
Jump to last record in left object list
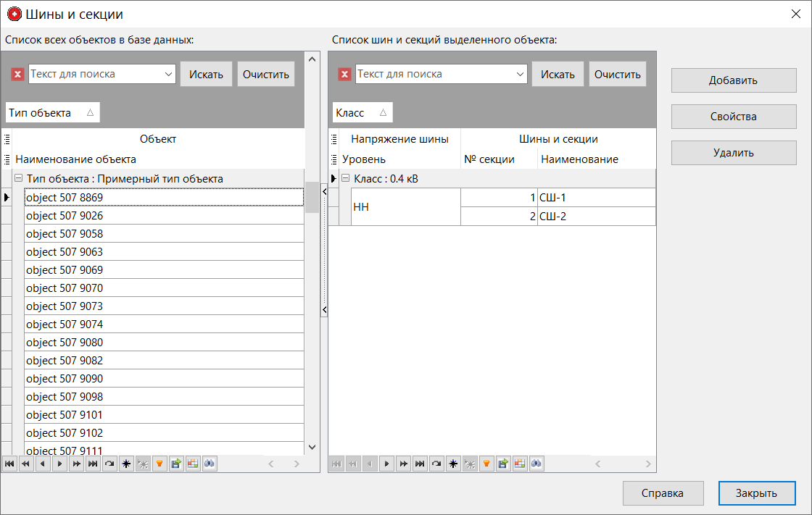(93, 464)
